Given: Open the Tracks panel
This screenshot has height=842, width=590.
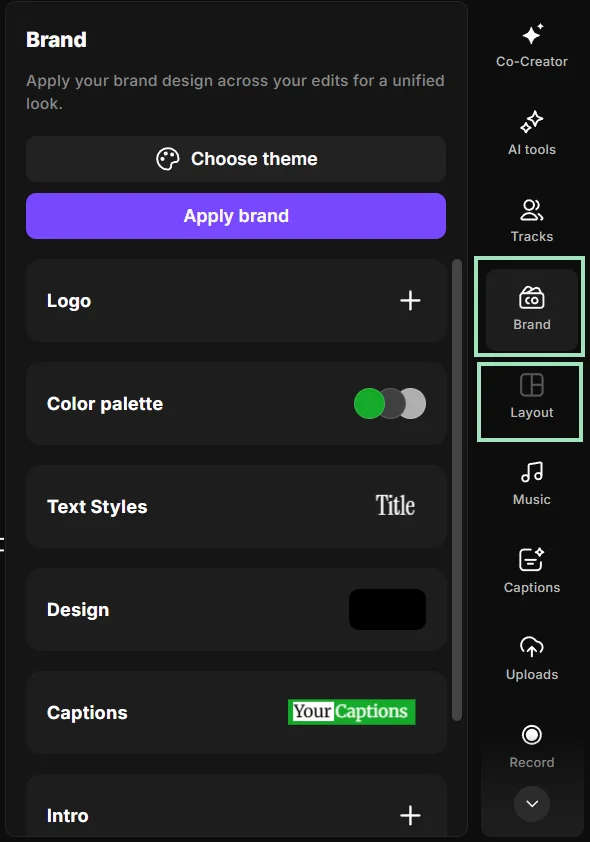Looking at the screenshot, I should pyautogui.click(x=531, y=220).
